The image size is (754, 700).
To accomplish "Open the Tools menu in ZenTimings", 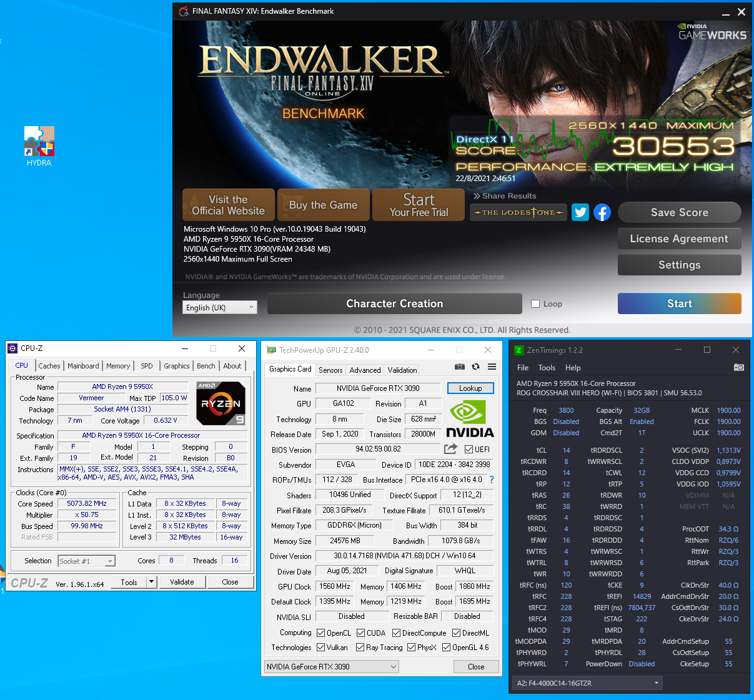I will [547, 368].
